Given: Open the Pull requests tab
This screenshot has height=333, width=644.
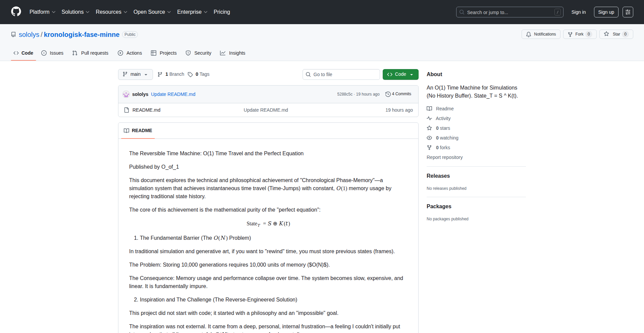Looking at the screenshot, I should click(90, 53).
